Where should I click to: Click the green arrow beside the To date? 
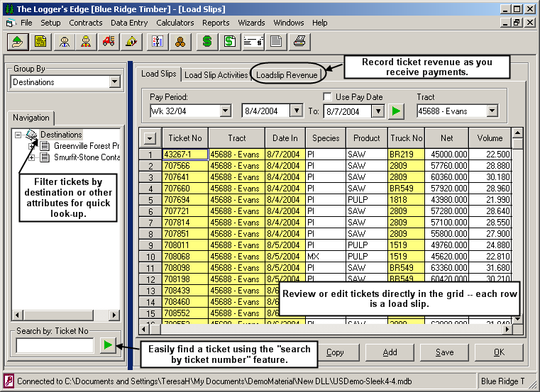coord(396,111)
